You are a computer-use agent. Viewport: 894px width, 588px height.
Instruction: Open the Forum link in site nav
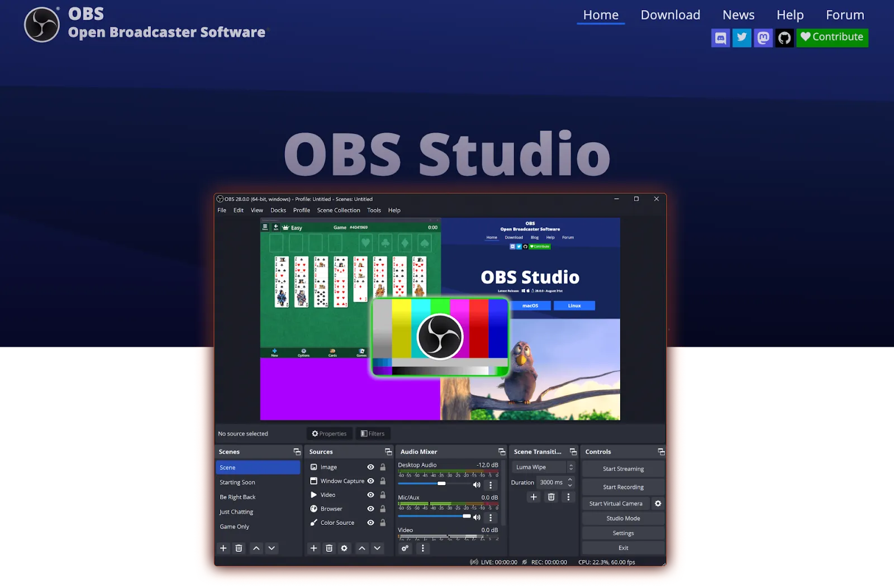click(845, 15)
